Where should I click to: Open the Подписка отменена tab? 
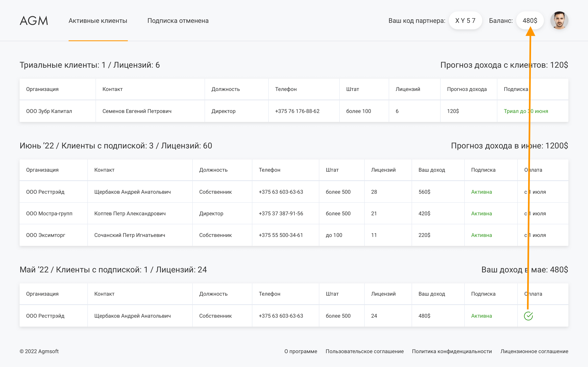click(x=178, y=21)
